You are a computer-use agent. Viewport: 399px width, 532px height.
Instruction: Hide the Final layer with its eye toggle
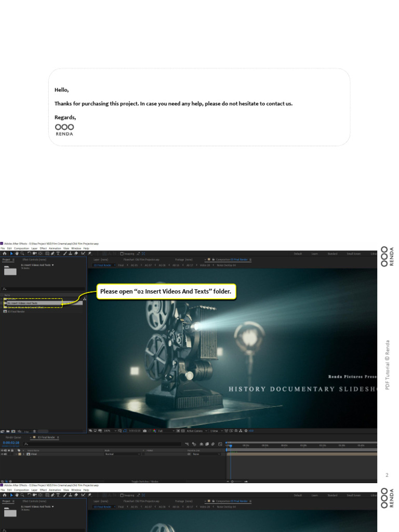click(2, 454)
